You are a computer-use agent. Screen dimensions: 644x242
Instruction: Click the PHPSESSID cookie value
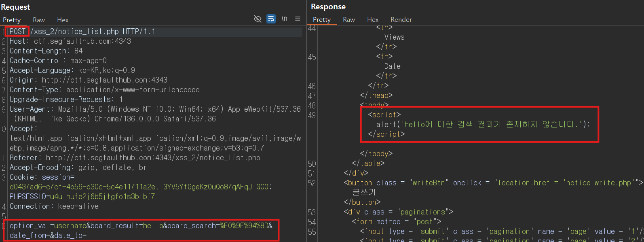tap(82, 197)
